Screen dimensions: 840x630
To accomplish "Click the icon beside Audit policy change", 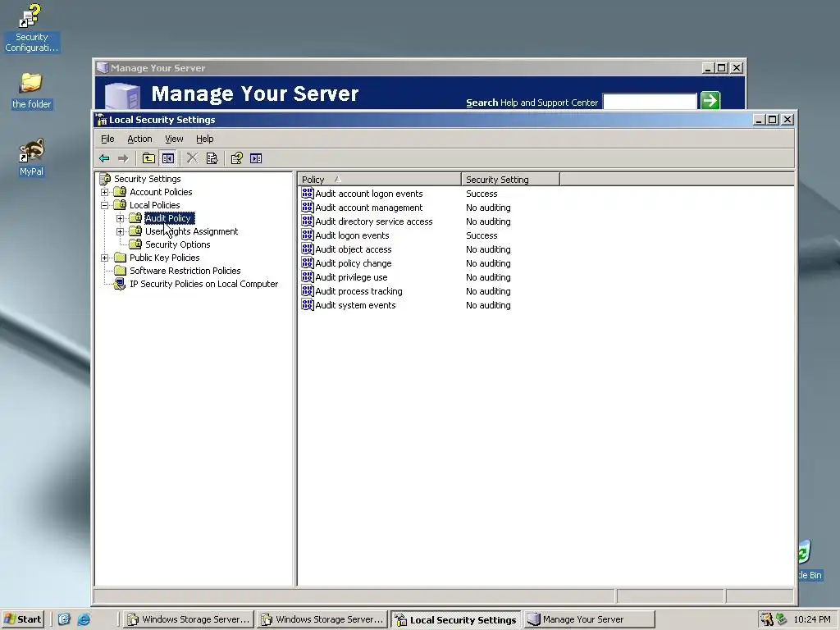I will (308, 263).
